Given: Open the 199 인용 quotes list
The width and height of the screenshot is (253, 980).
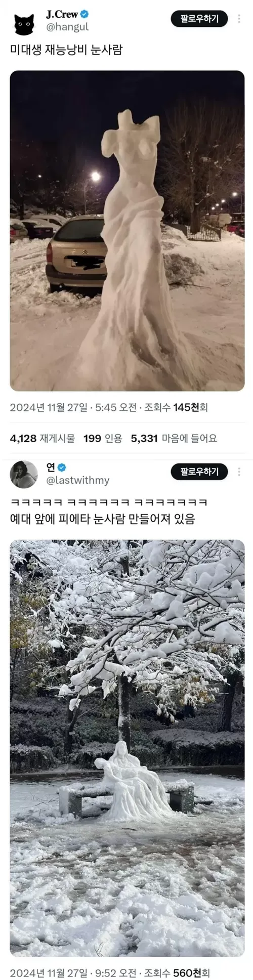Looking at the screenshot, I should [x=103, y=439].
